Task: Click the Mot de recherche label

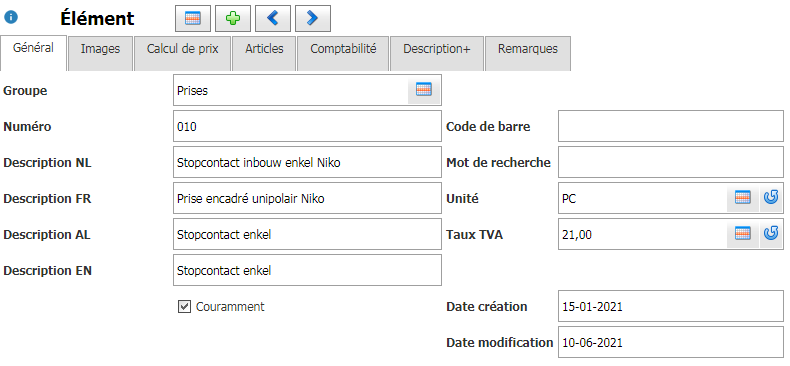Action: point(498,163)
